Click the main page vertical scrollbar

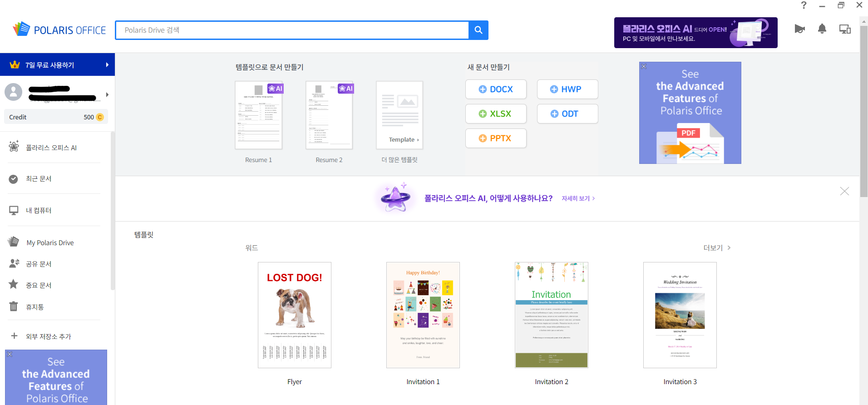click(x=863, y=111)
